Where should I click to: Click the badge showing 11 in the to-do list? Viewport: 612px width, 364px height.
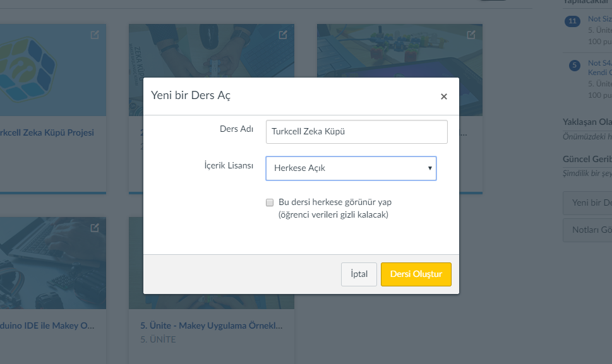[572, 21]
